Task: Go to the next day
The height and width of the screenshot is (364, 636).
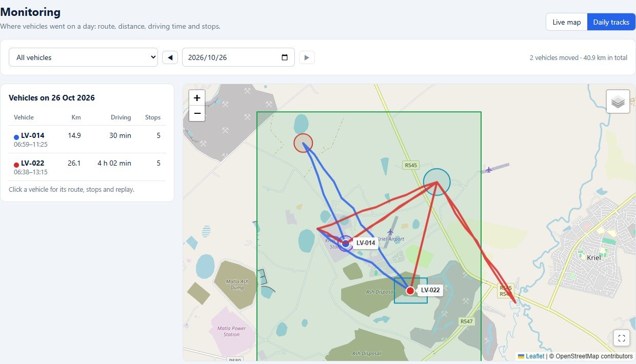Action: [x=307, y=57]
